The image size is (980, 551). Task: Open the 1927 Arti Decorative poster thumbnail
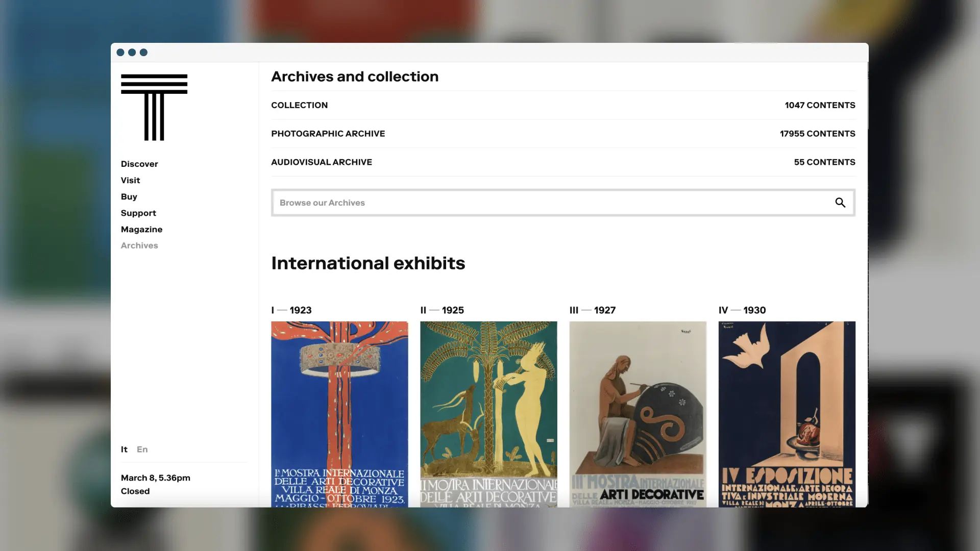click(x=638, y=414)
